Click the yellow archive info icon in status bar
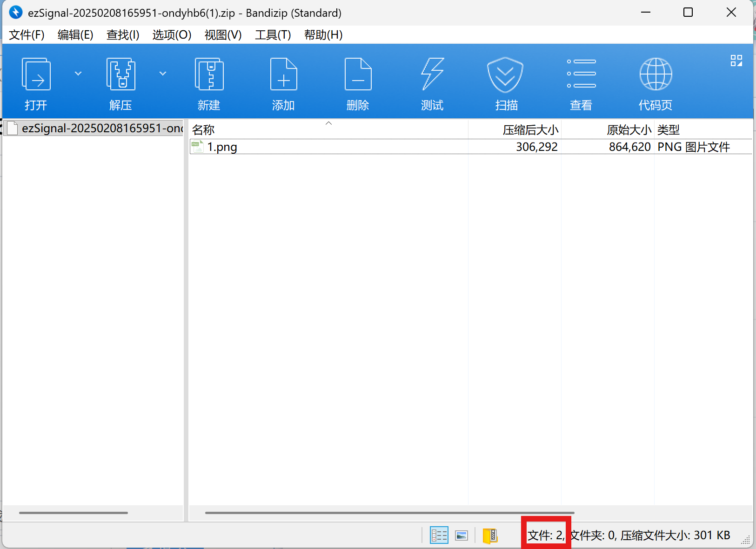Viewport: 756px width, 549px height. (490, 536)
